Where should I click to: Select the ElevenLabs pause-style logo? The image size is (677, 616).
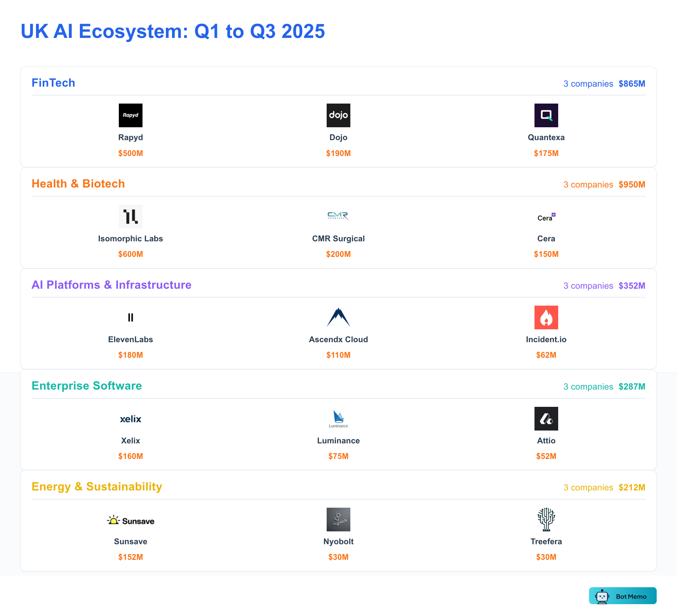[130, 317]
